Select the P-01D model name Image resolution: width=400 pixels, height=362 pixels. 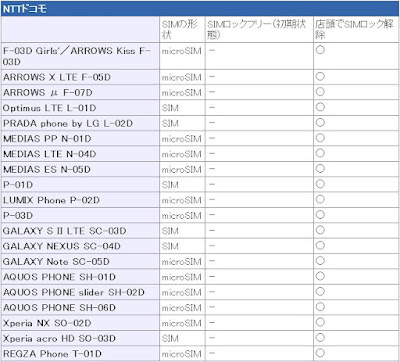tap(18, 185)
